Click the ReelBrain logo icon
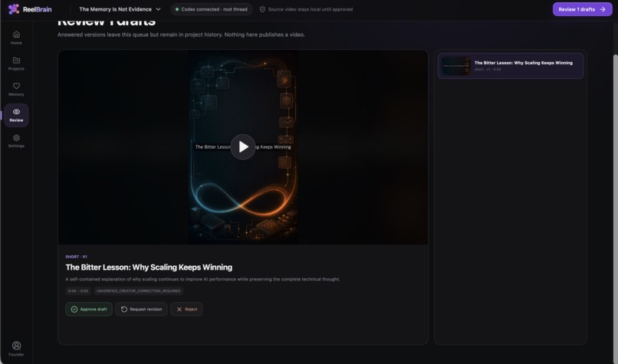 click(x=13, y=9)
